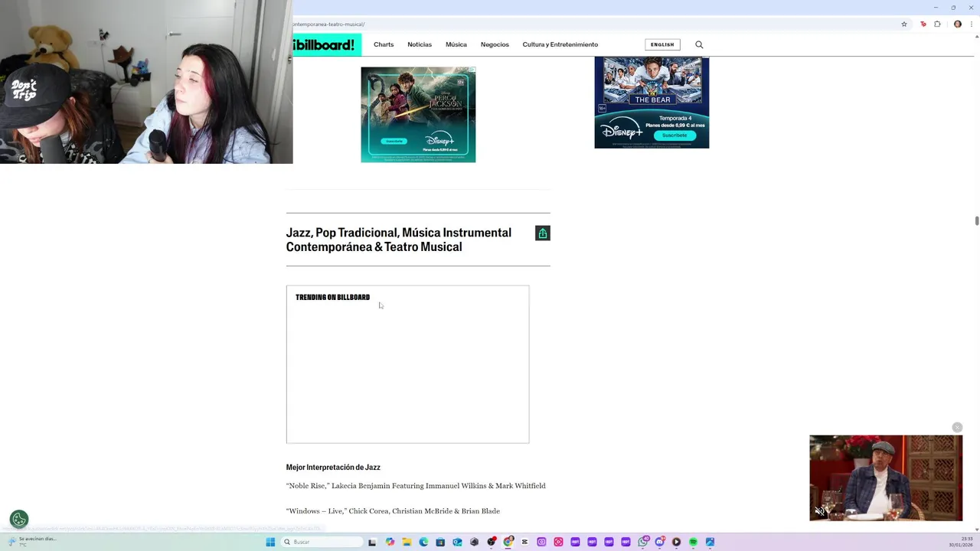
Task: Open the green cookie preferences badge
Action: click(19, 520)
